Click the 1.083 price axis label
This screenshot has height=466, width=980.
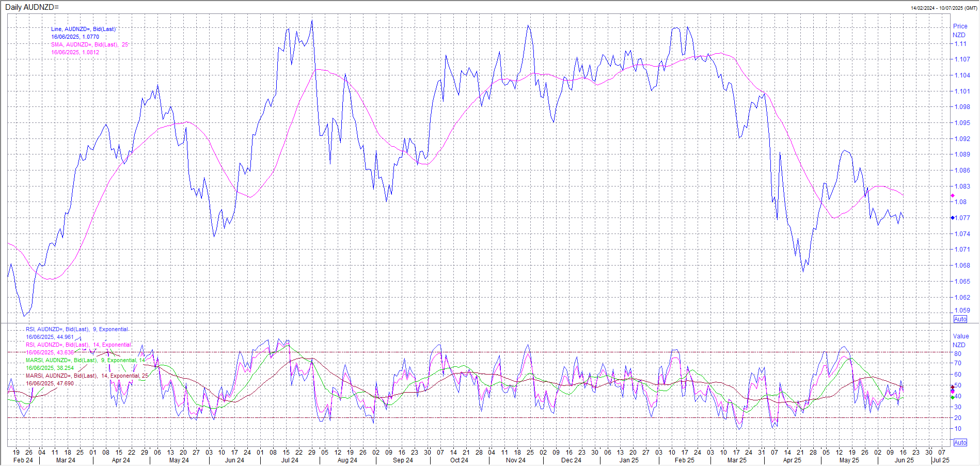coord(962,186)
